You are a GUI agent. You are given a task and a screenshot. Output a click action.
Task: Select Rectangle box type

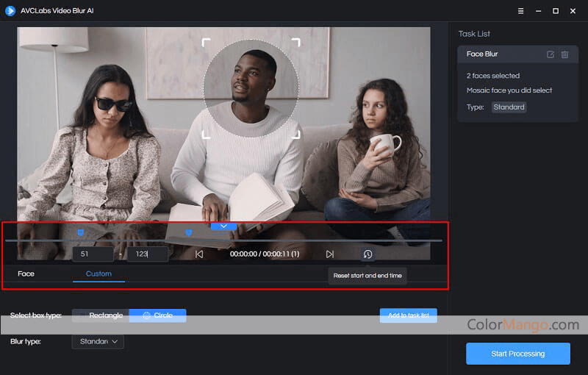[101, 315]
